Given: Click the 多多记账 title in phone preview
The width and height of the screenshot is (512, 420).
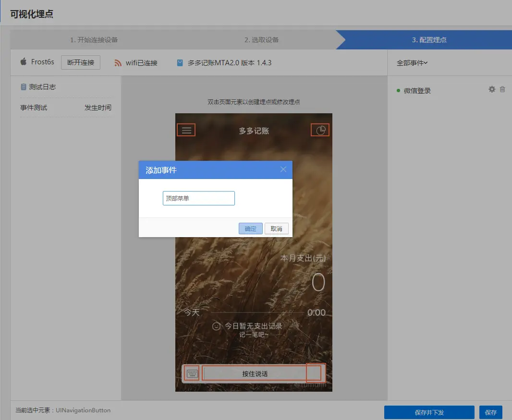Looking at the screenshot, I should tap(254, 131).
